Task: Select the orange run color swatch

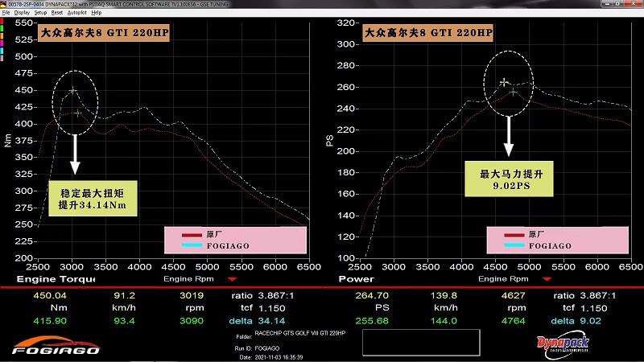Action: pyautogui.click(x=2, y=36)
